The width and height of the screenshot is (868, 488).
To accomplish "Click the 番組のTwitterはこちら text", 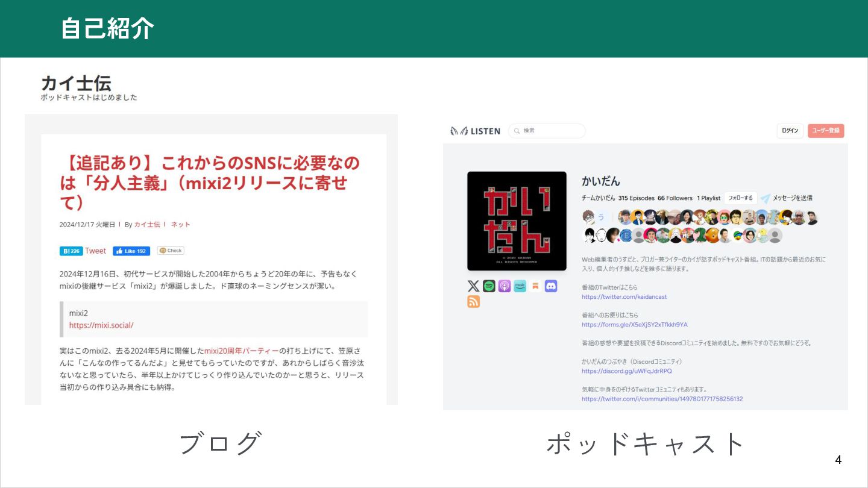I will point(609,287).
